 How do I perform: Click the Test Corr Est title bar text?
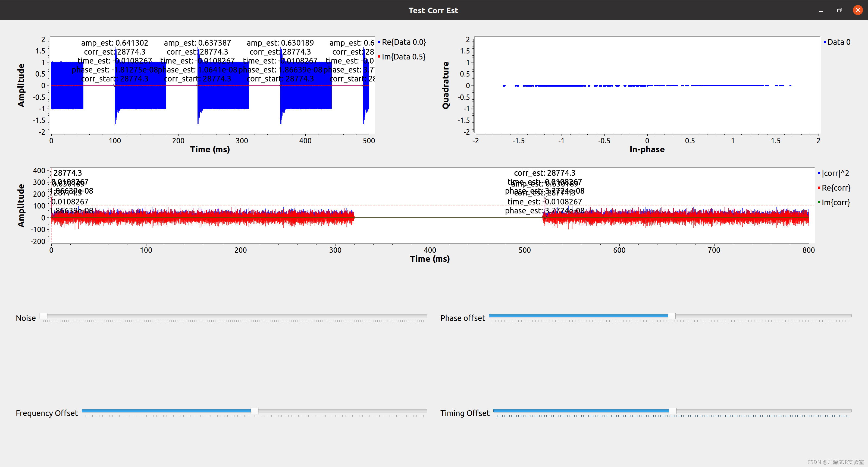(433, 10)
